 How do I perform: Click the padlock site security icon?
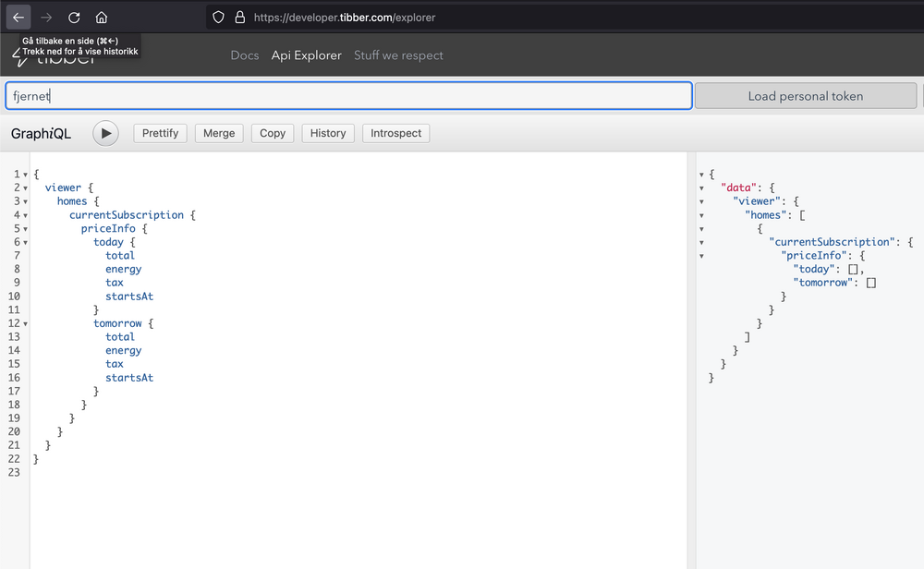click(x=240, y=17)
